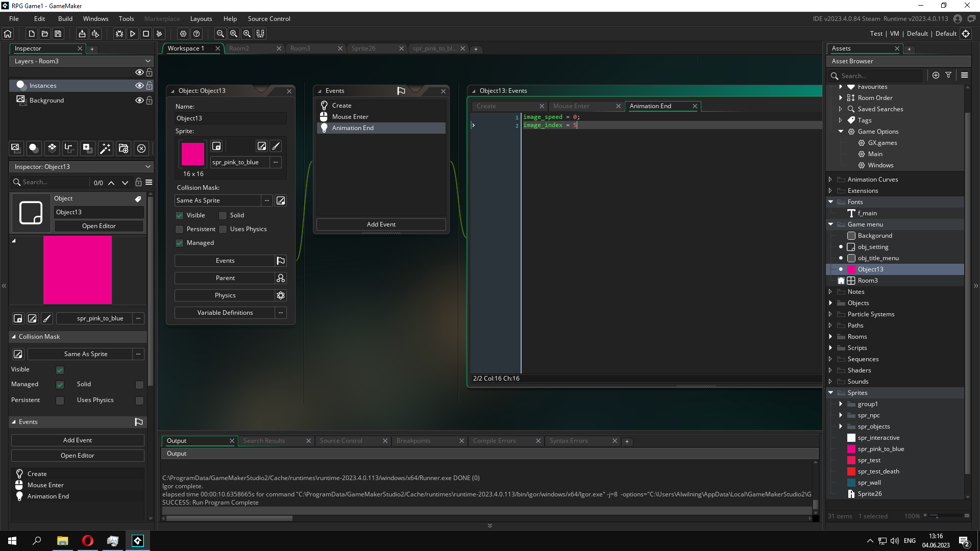The width and height of the screenshot is (980, 551).
Task: Run the game with Play icon
Action: 133,34
